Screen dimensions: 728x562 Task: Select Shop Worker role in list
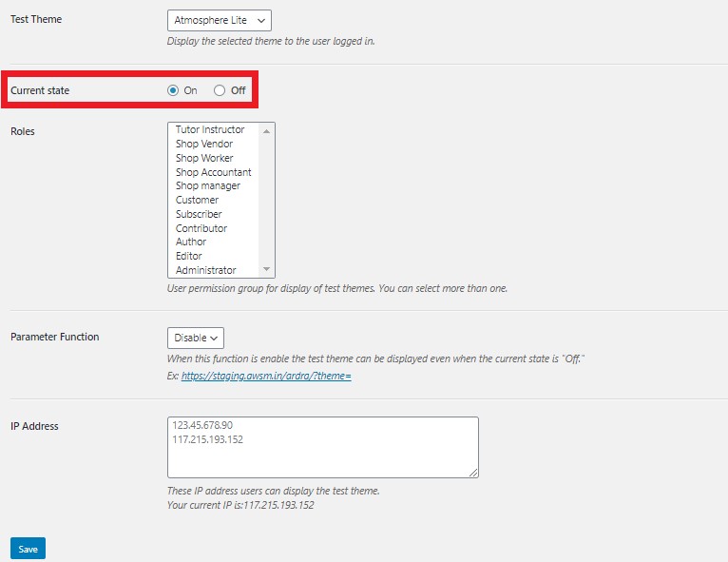click(x=204, y=158)
